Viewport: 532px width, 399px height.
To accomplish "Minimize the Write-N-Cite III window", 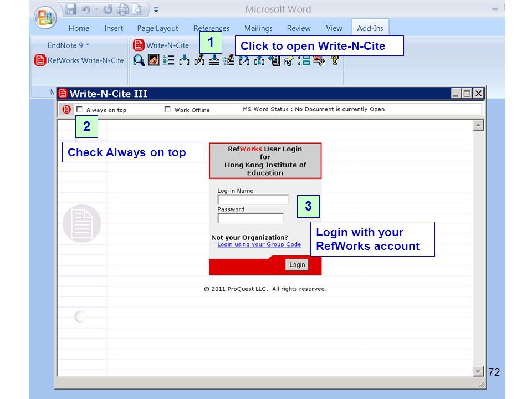I will coord(456,93).
